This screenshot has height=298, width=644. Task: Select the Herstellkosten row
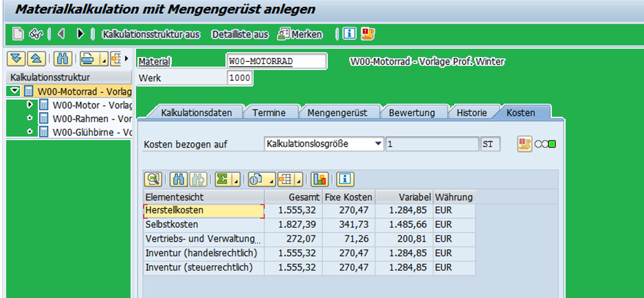[x=309, y=211]
